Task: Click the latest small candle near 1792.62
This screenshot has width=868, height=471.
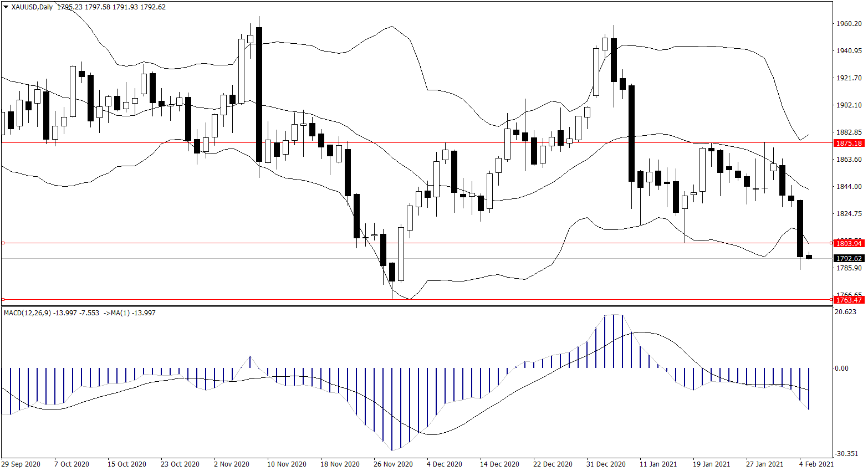Action: click(809, 257)
